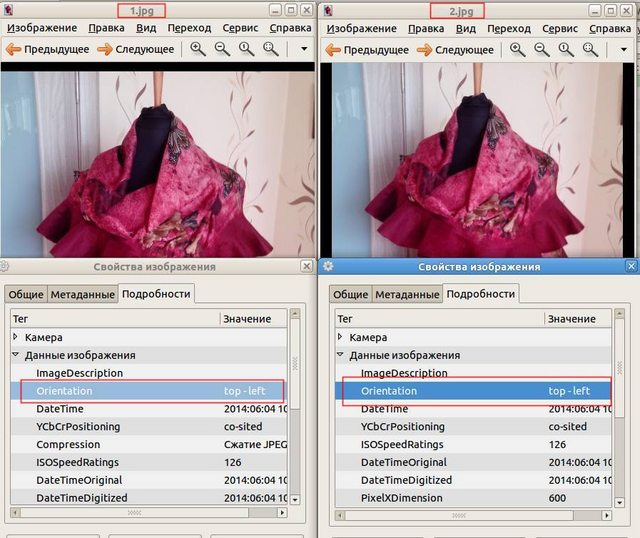Click Значение column header in right dialog
The height and width of the screenshot is (538, 640).
(x=578, y=318)
